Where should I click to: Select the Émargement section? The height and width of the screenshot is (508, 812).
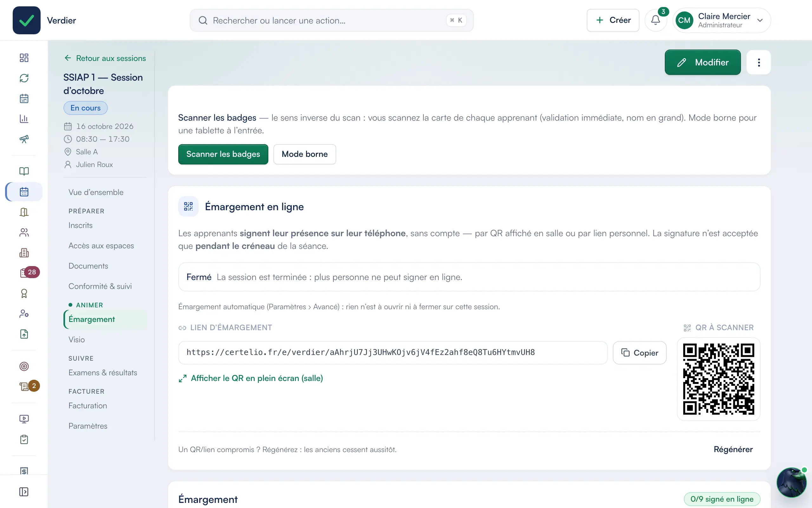(105, 319)
